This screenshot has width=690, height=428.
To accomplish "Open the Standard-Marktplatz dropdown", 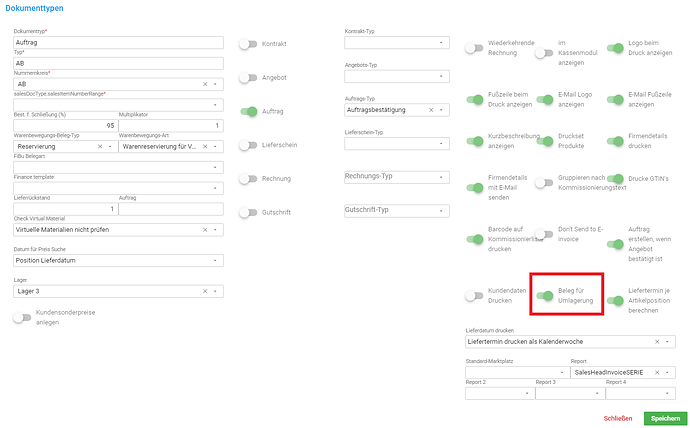I will point(518,373).
